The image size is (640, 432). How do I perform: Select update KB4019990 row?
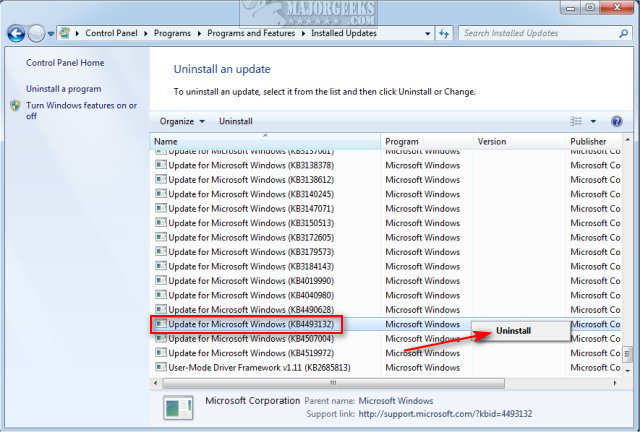pyautogui.click(x=387, y=281)
